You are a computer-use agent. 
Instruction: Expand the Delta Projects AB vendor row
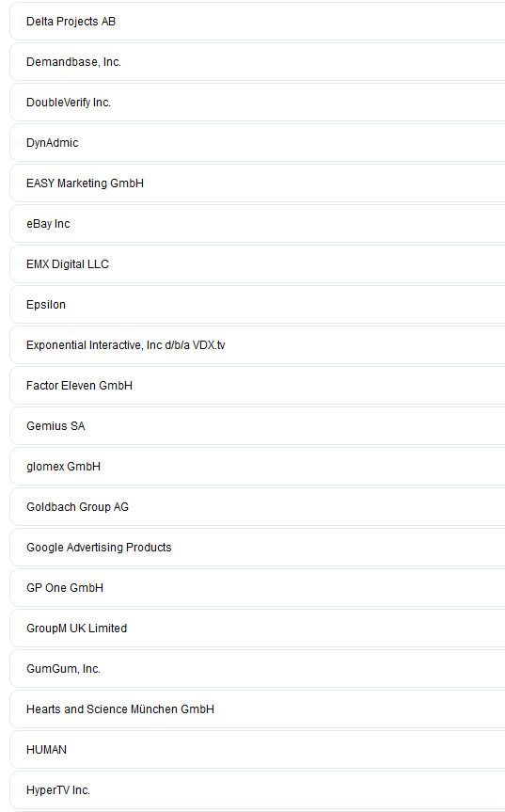coord(258,22)
